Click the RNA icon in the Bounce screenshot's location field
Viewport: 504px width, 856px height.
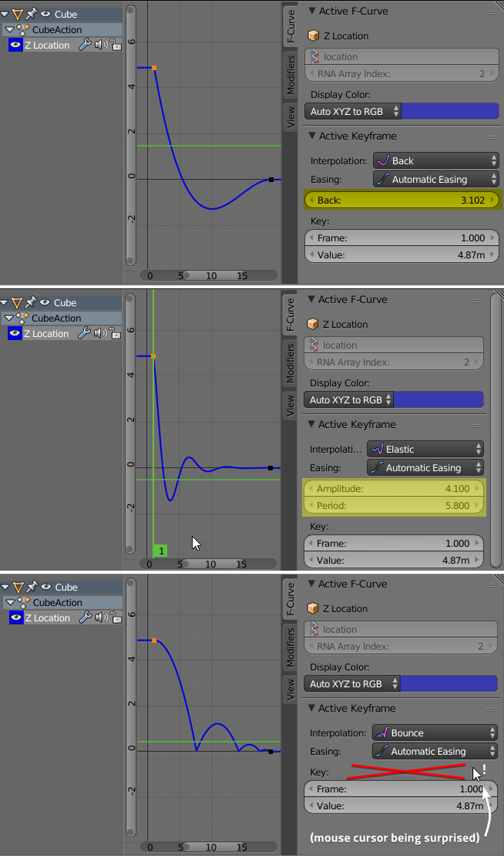[x=314, y=629]
